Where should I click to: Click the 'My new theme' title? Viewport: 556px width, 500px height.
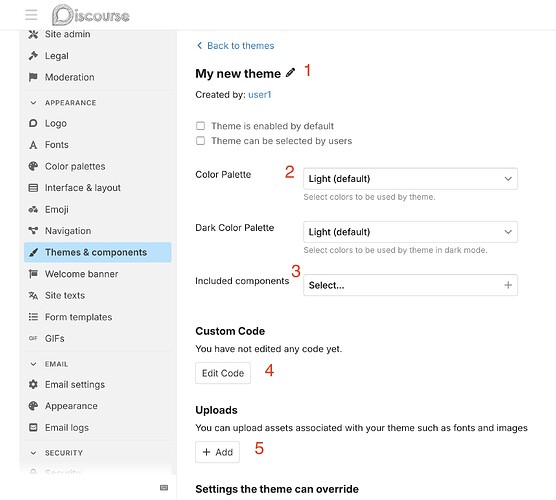coord(238,73)
